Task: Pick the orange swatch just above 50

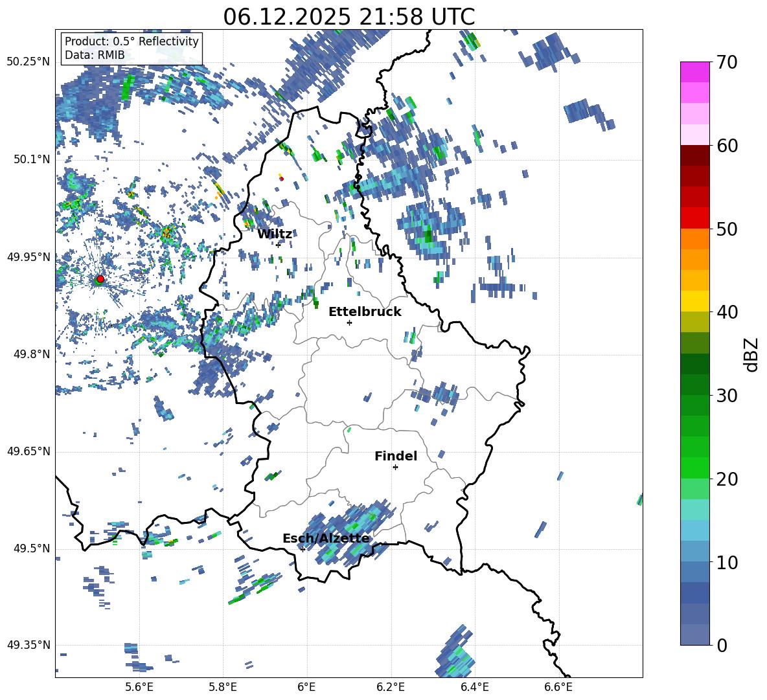Action: (694, 239)
